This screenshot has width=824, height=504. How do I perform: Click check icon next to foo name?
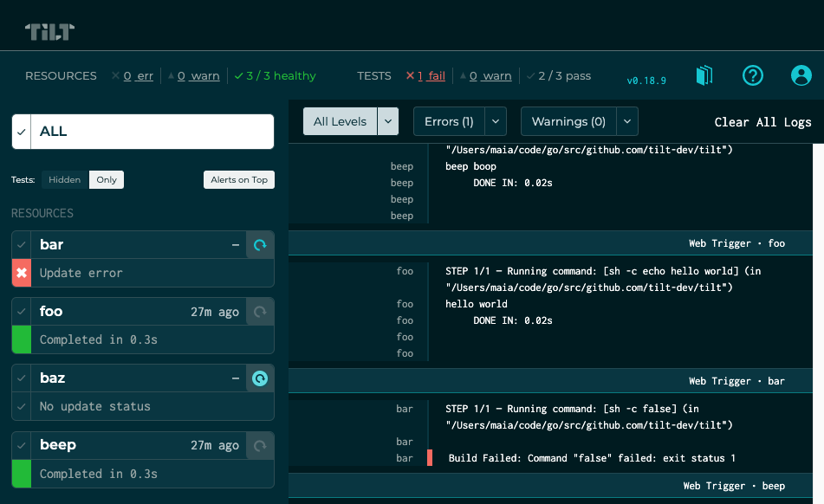click(22, 312)
